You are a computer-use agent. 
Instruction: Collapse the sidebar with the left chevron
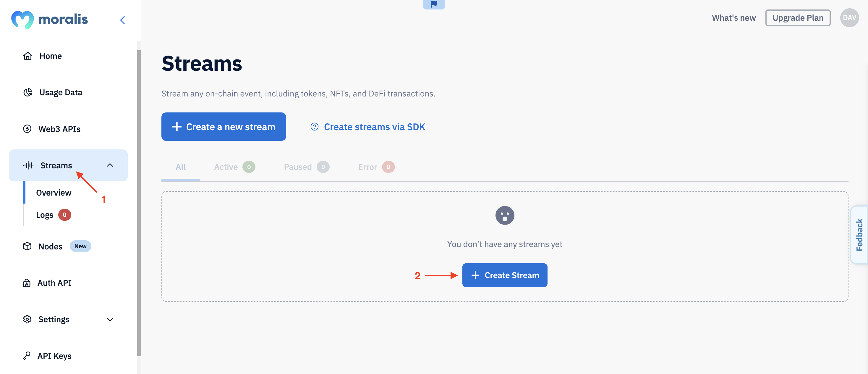(123, 20)
